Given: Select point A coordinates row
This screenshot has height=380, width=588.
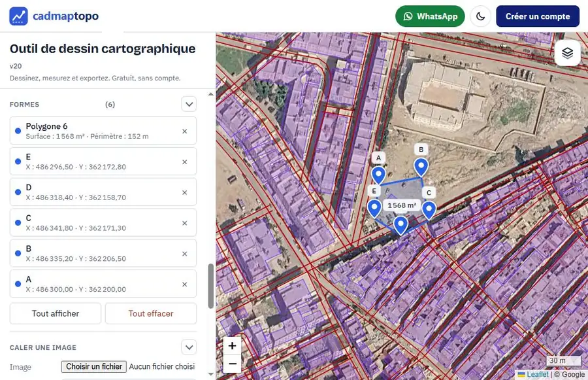Looking at the screenshot, I should (x=103, y=284).
